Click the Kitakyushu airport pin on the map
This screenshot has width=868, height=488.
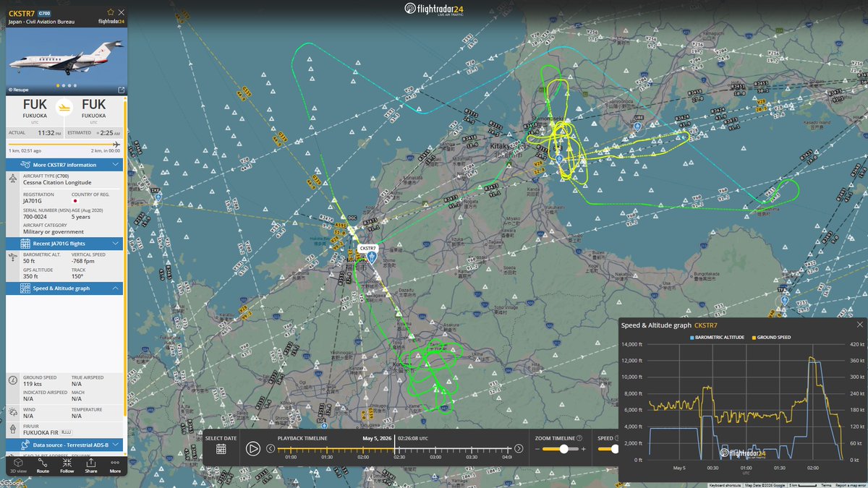(x=558, y=159)
